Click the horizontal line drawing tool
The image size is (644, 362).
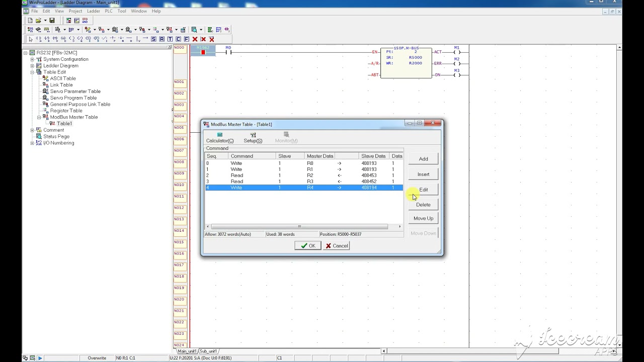point(129,39)
